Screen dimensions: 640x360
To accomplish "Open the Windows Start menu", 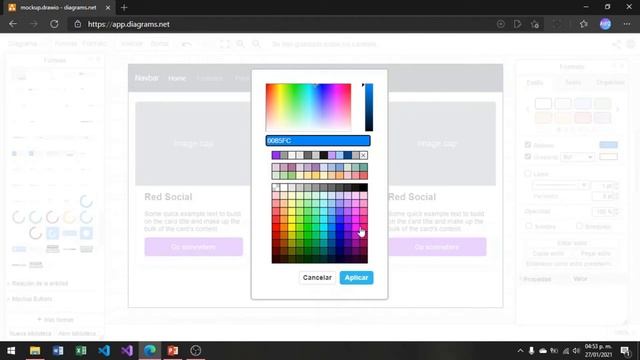I will pos(11,351).
